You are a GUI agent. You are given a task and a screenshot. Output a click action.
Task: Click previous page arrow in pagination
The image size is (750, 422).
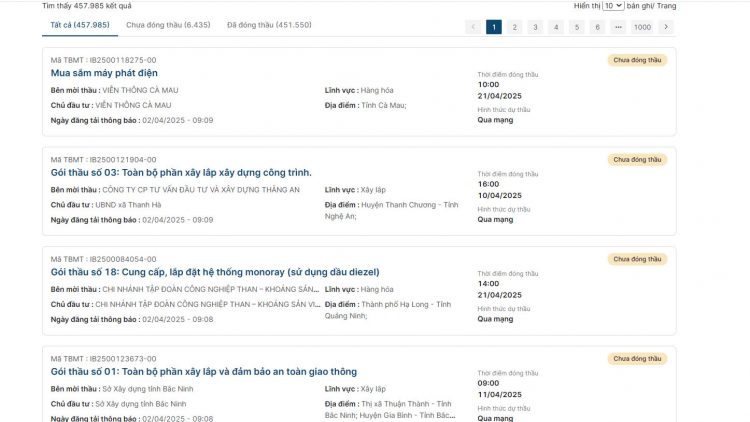(473, 27)
